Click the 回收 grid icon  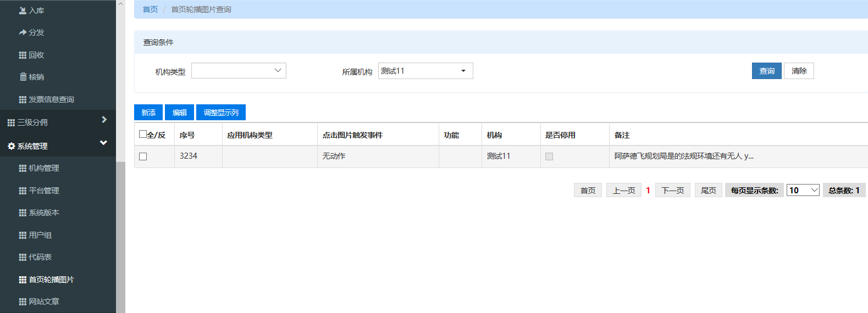point(23,55)
